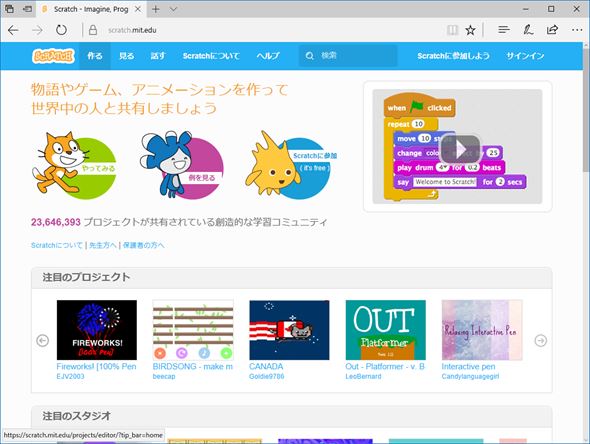590x444 pixels.
Task: Open the web note pen icon
Action: pos(528,30)
